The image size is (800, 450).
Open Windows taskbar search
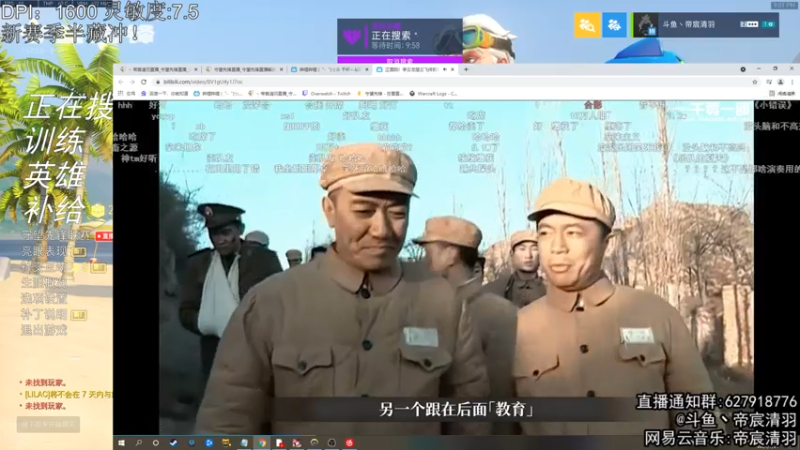139,443
